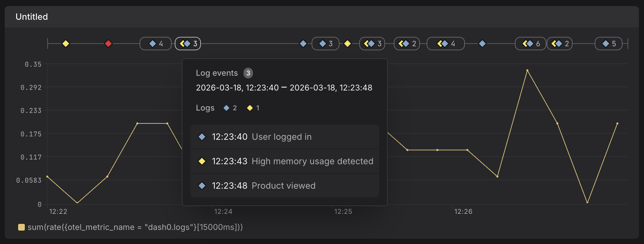Click the red error event diamond marker
Viewport: 644px width, 244px height.
pos(108,44)
